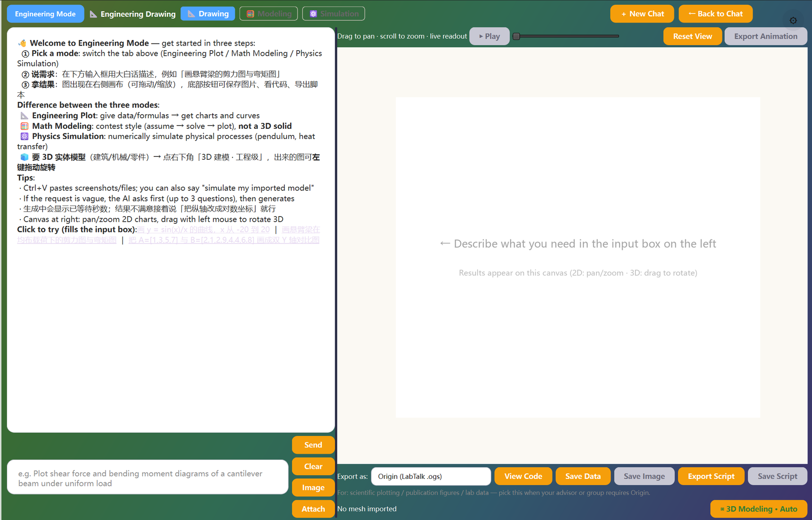812x520 pixels.
Task: Click View Code button
Action: (523, 476)
